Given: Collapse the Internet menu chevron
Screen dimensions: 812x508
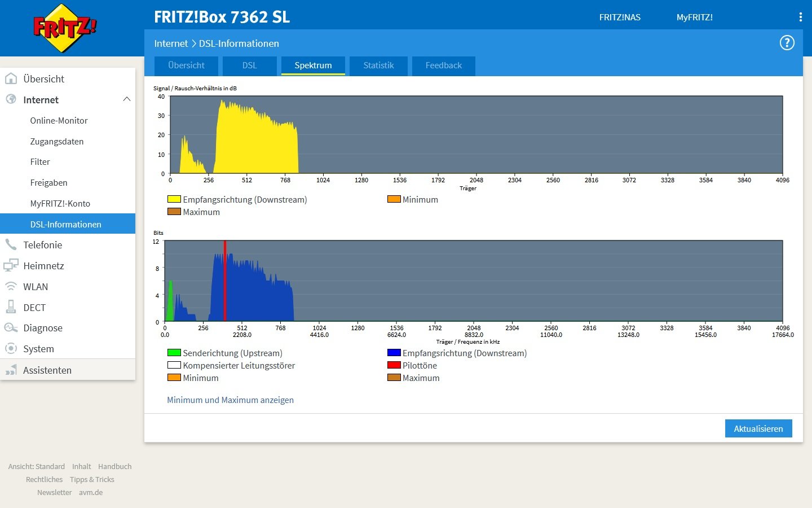Looking at the screenshot, I should 126,99.
